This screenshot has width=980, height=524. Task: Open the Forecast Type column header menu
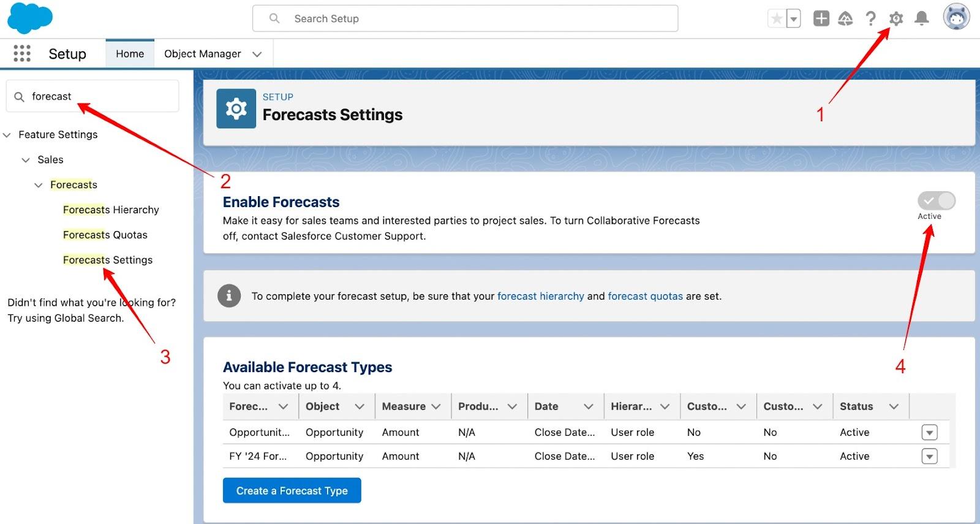[x=283, y=406]
